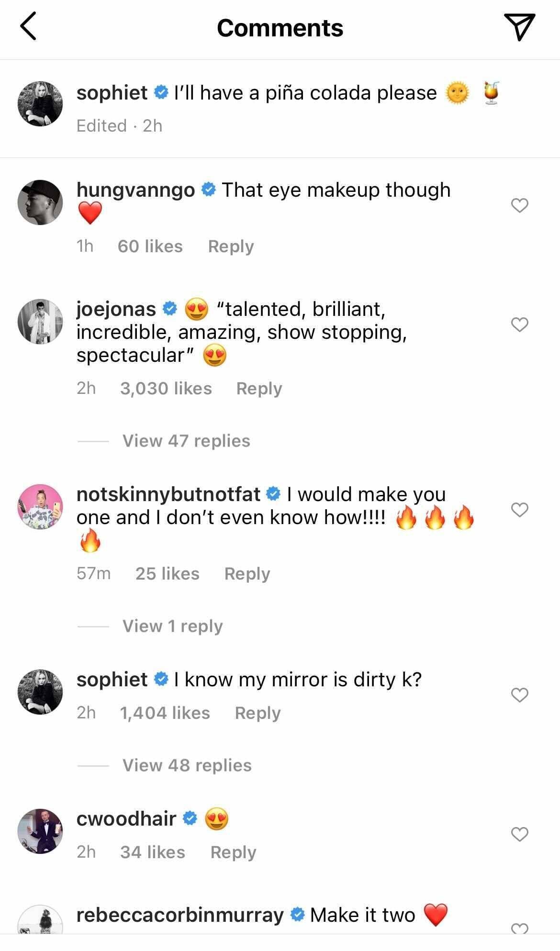560x951 pixels.
Task: Reply to cwoodhair's comment
Action: point(233,852)
